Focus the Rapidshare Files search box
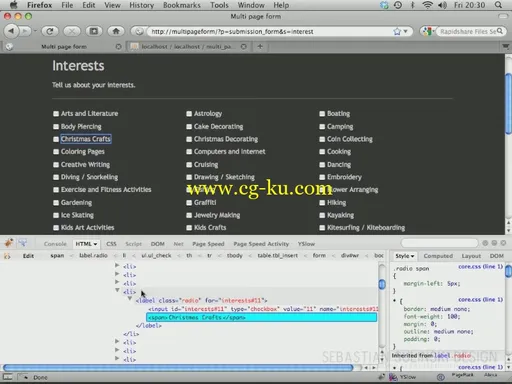The width and height of the screenshot is (512, 384). (x=468, y=31)
